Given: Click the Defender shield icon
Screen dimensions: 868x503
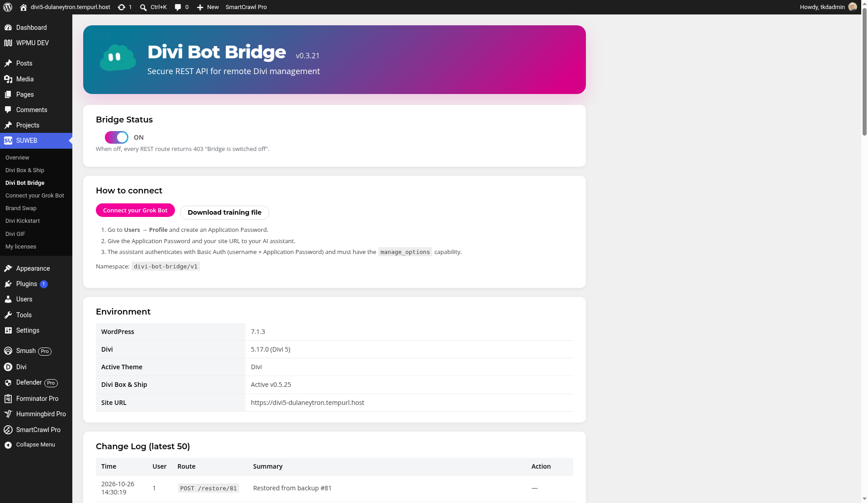Looking at the screenshot, I should click(8, 383).
